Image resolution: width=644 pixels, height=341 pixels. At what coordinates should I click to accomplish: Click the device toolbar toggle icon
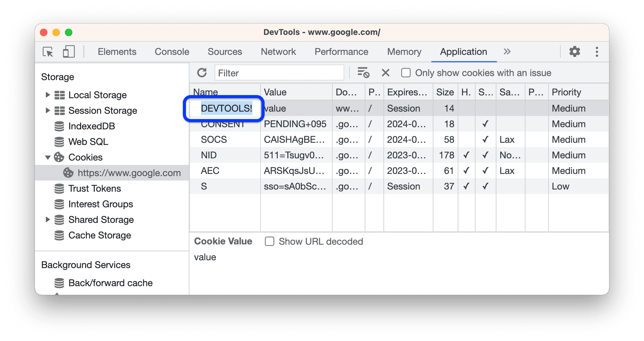click(x=69, y=51)
